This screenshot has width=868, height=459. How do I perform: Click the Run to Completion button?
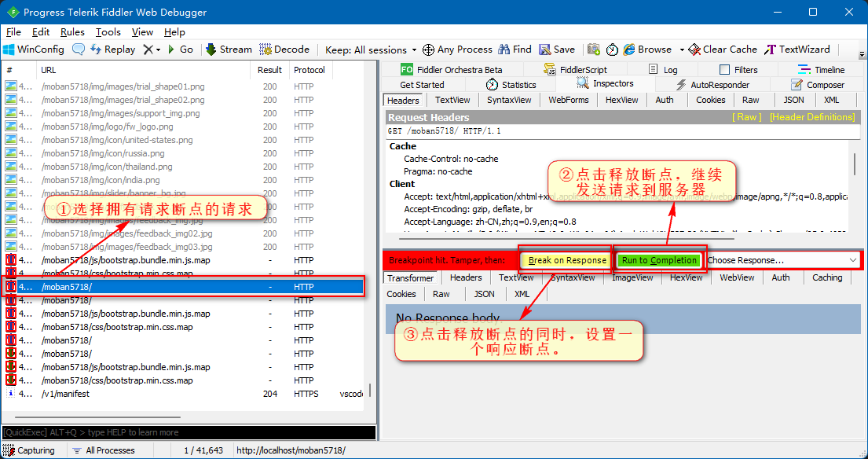pyautogui.click(x=659, y=260)
